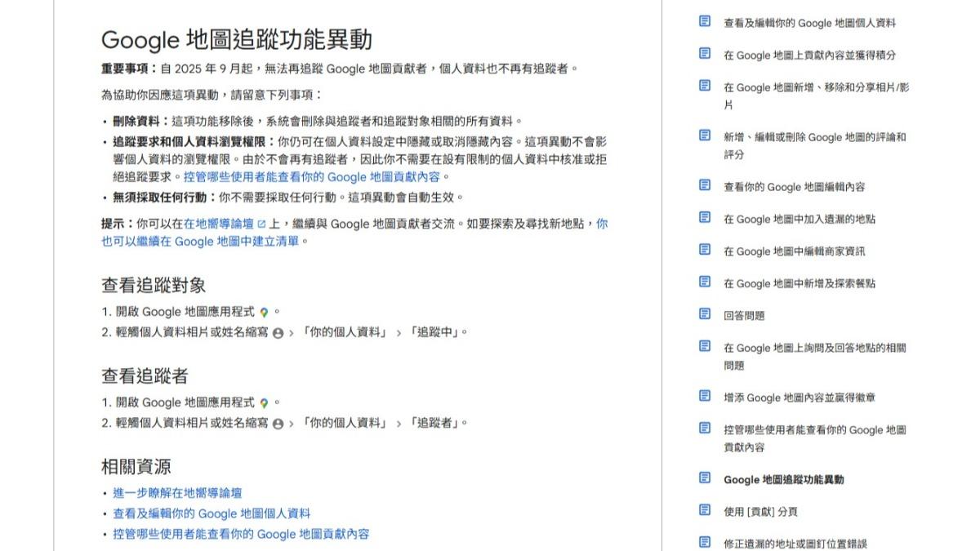Click article icon beside 詢問及回答地點的相關問題
Screen dimensions: 980x551
coord(705,346)
